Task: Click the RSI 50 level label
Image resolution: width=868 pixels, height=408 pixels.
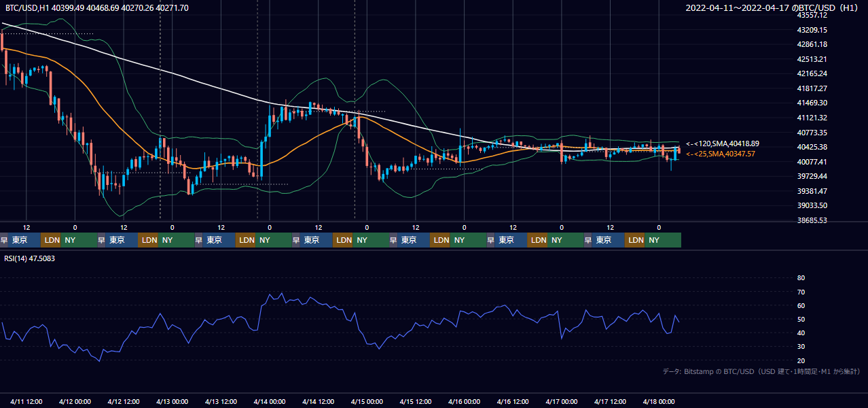Action: [801, 319]
